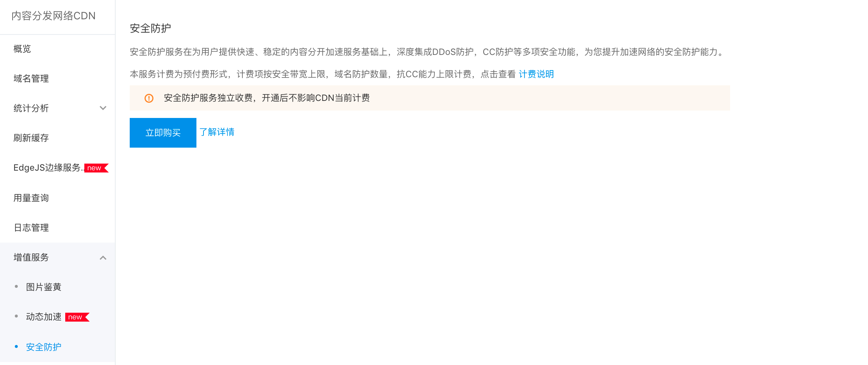Open the 概览 menu item
Image resolution: width=868 pixels, height=365 pixels.
[57, 49]
